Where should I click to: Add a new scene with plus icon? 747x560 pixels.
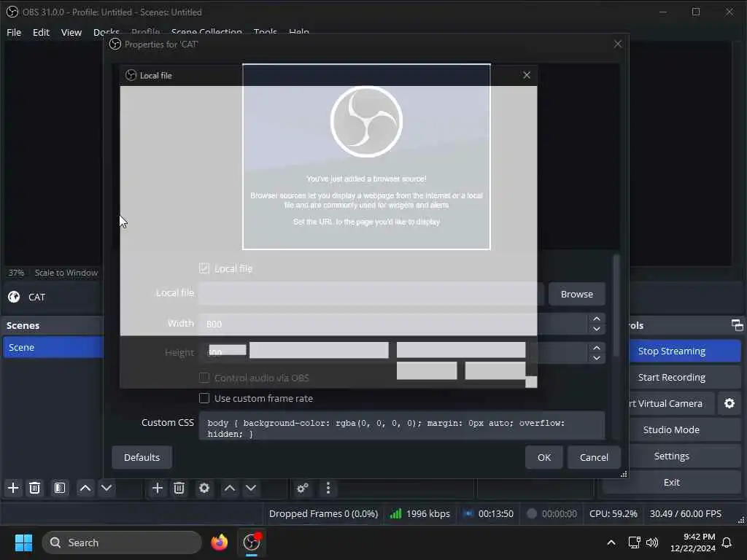[13, 488]
